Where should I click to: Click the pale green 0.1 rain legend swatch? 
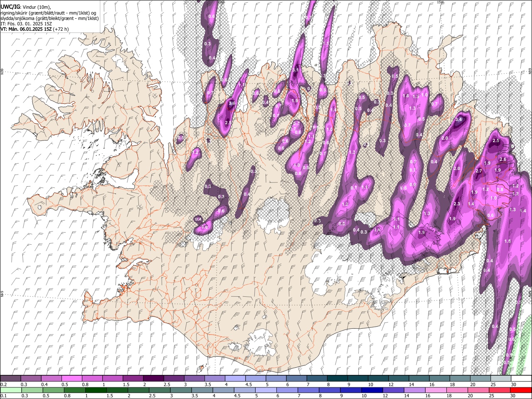pos(11,390)
